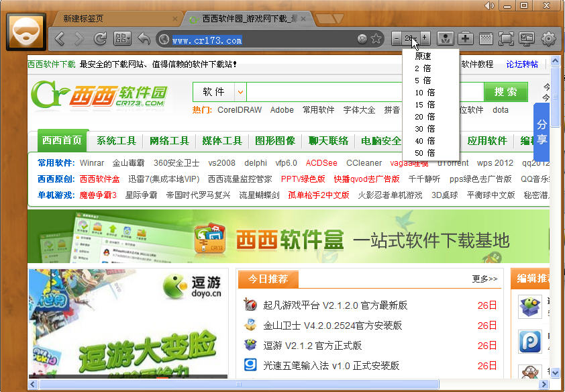Click the CorelDRAW hot keyword link
The height and width of the screenshot is (392, 565).
pos(240,110)
